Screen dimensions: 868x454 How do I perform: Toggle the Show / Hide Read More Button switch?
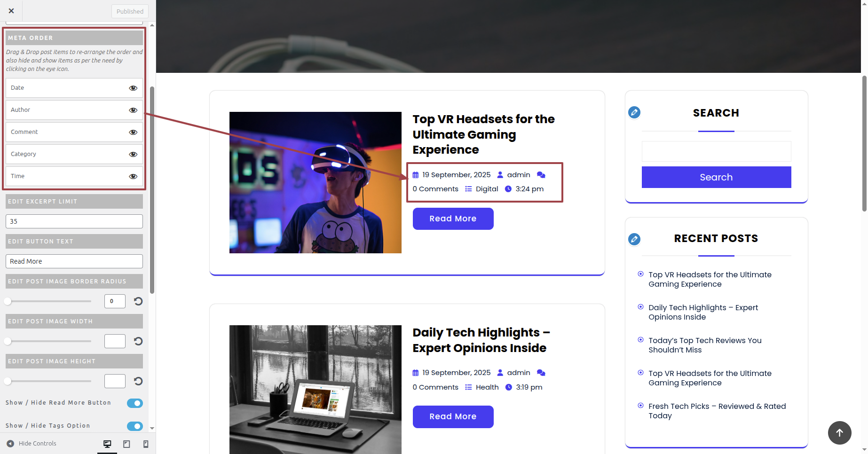(135, 403)
